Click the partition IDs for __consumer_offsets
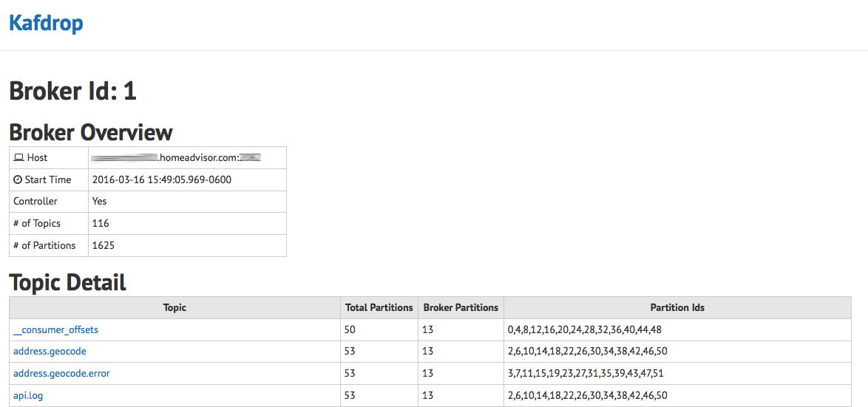868x407 pixels. [x=584, y=329]
